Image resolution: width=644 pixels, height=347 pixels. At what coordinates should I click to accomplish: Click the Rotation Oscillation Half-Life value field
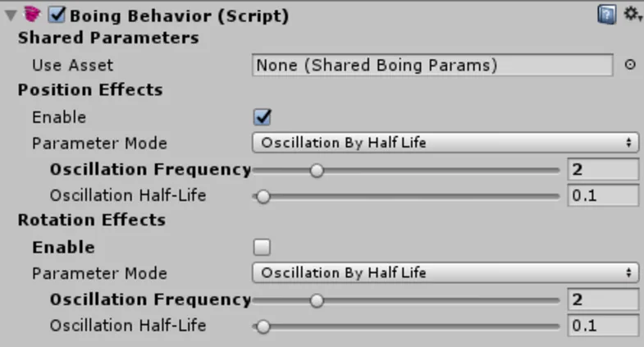point(602,326)
